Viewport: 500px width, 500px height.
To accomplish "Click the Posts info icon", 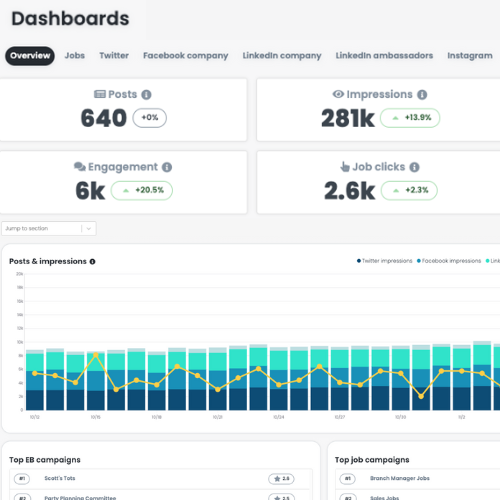I will pyautogui.click(x=146, y=95).
